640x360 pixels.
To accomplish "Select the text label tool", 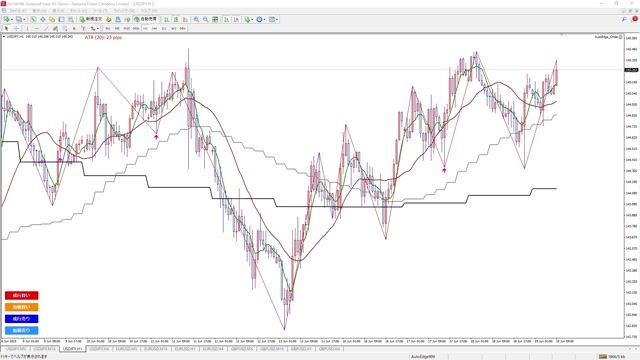I will [83, 28].
